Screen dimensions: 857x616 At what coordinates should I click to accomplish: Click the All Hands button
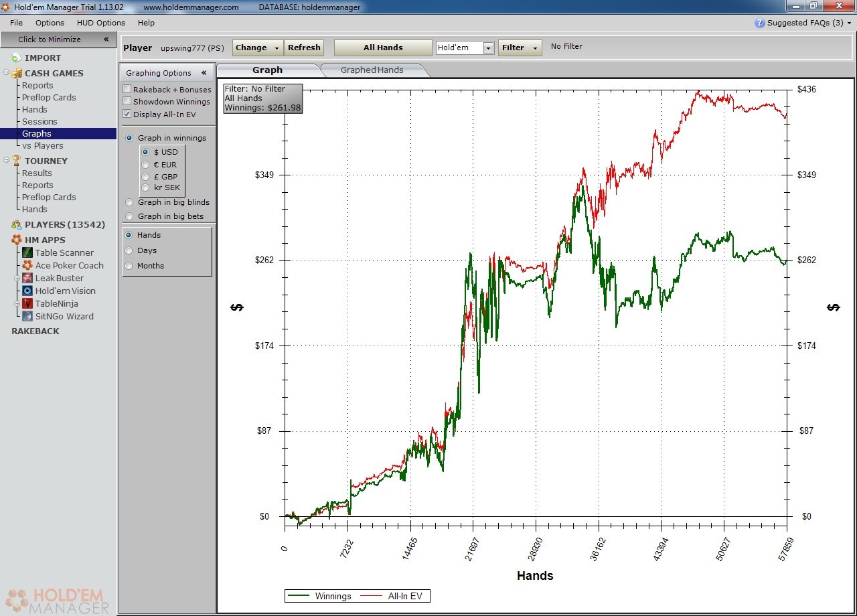[x=383, y=48]
